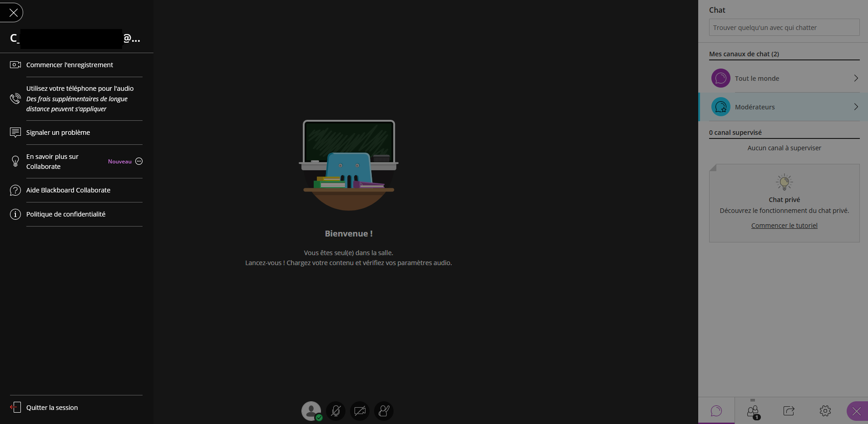Image resolution: width=868 pixels, height=424 pixels.
Task: Open my status and settings avatar
Action: (x=311, y=411)
